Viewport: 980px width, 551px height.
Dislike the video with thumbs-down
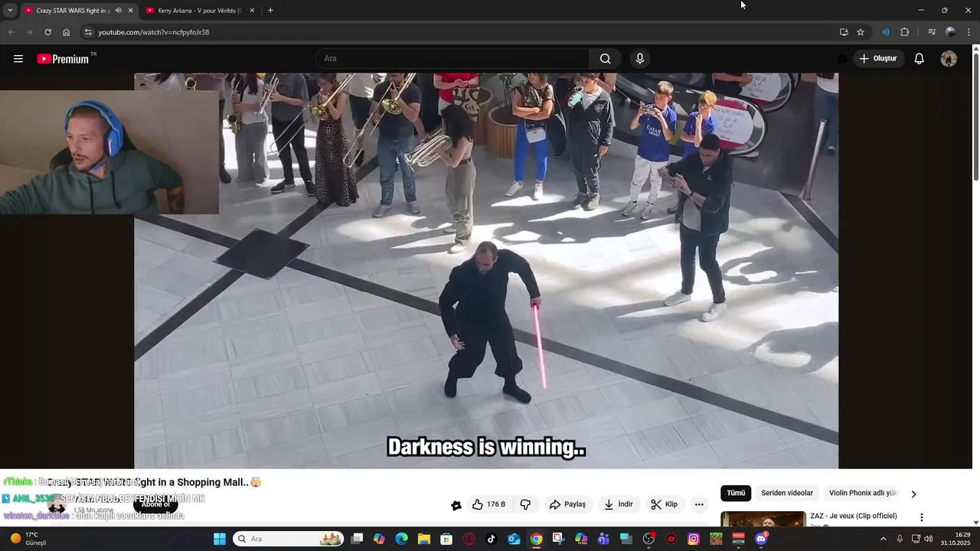click(525, 504)
